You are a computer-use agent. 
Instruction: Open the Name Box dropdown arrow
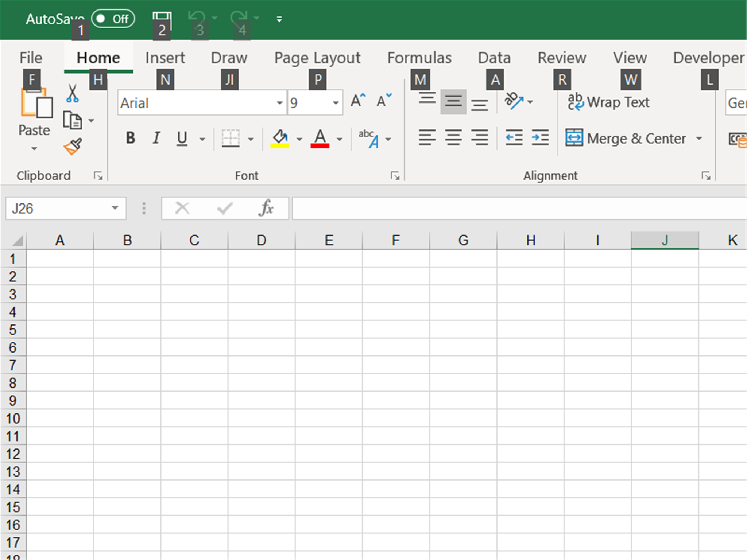tap(115, 208)
